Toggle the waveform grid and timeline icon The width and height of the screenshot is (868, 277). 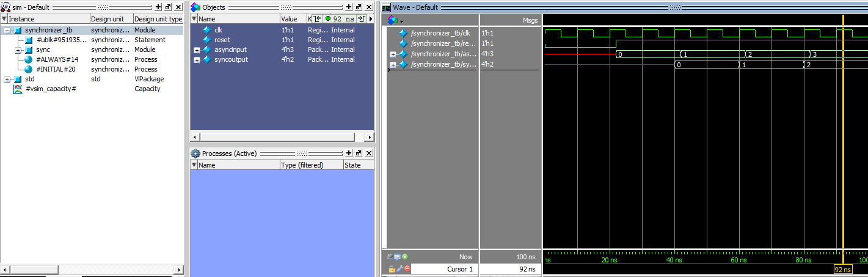coord(398,257)
